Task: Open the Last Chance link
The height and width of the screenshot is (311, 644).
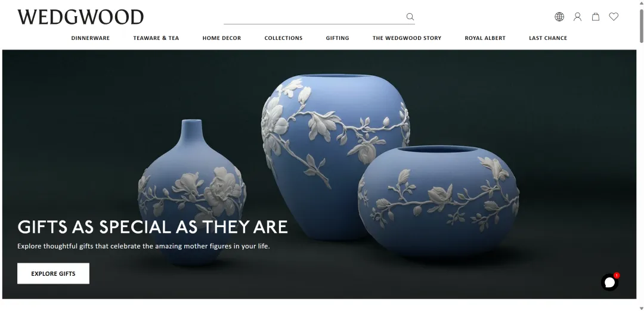Action: tap(548, 38)
